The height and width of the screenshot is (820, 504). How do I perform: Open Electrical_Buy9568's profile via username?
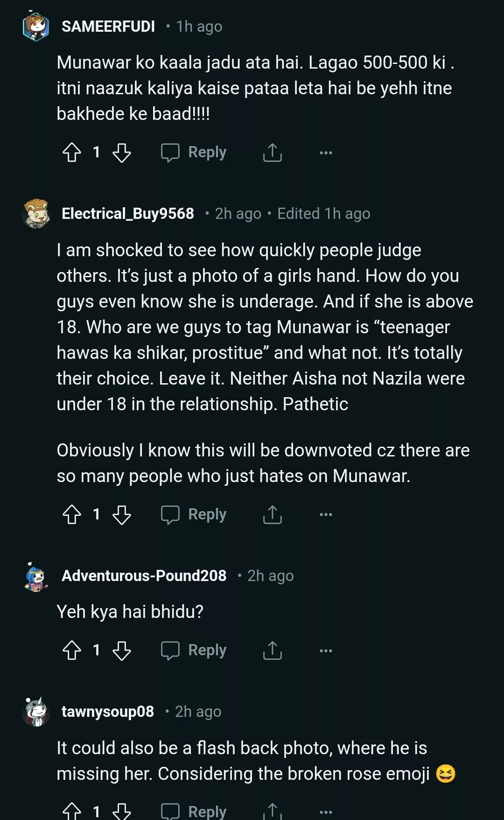[128, 214]
